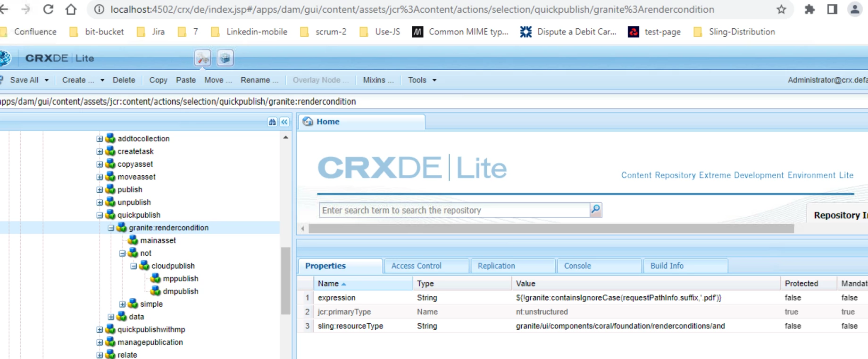Click the Home tab icon

(308, 122)
